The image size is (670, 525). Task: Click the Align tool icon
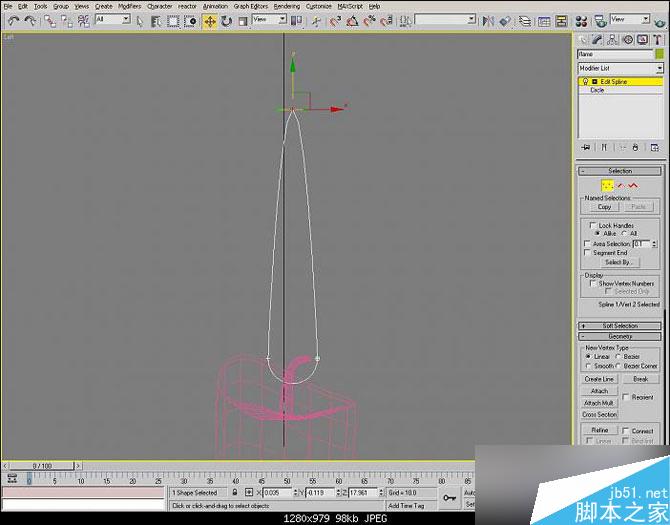click(505, 21)
